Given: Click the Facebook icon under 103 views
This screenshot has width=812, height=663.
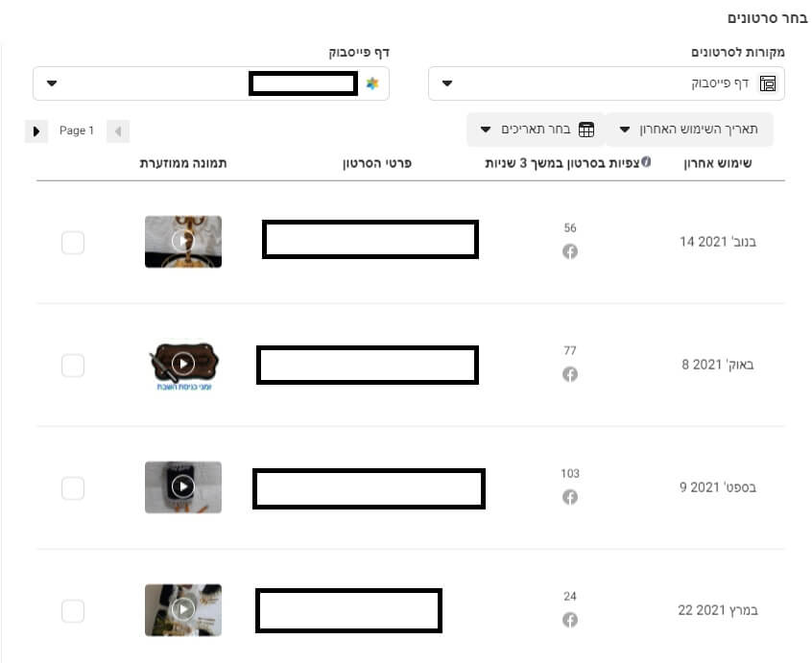Looking at the screenshot, I should click(x=570, y=497).
